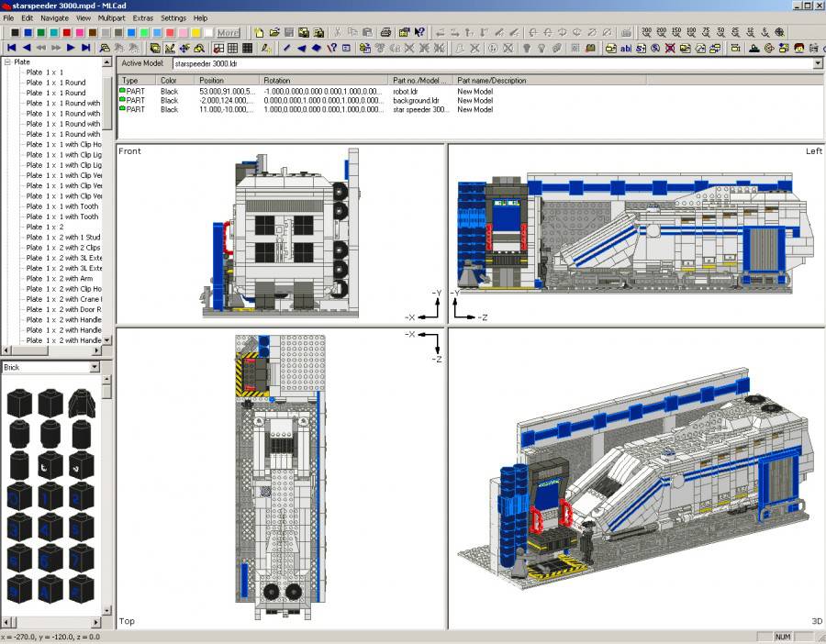Viewport: 826px width, 644px height.
Task: Select the first black brick thumbnail
Action: pos(19,404)
